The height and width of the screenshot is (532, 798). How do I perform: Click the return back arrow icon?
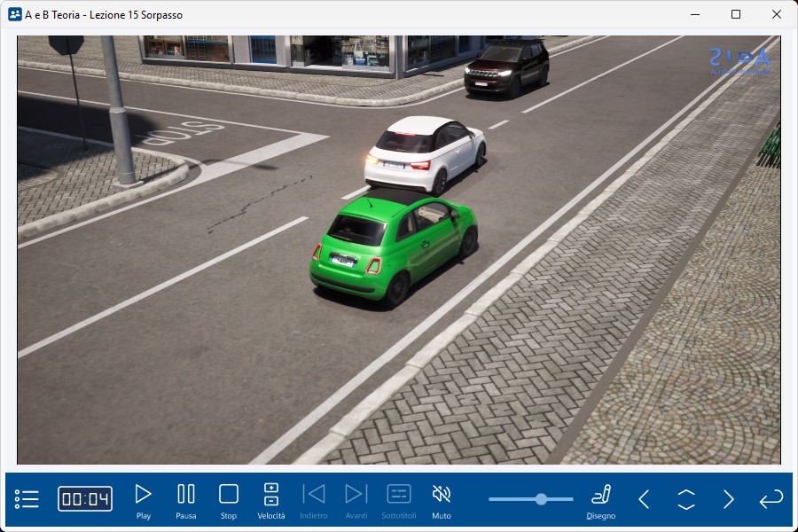[771, 499]
